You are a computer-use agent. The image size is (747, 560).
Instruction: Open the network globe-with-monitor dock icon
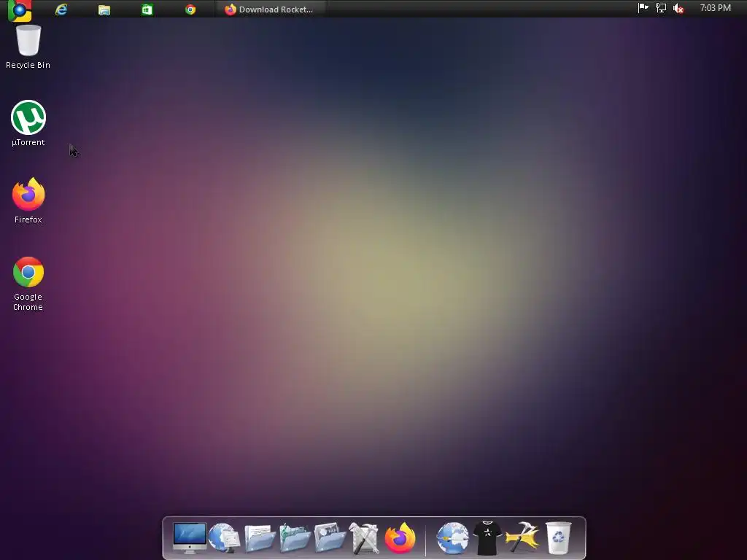pos(225,538)
